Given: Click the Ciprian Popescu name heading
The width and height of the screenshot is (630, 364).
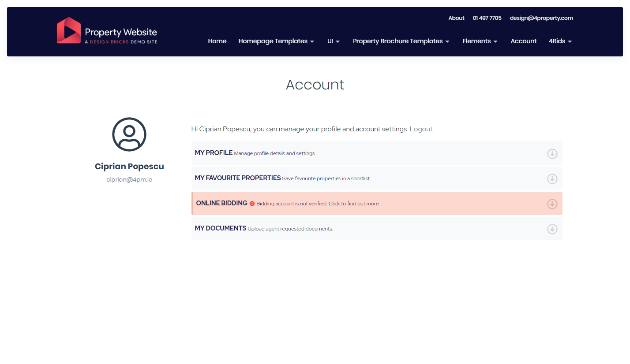Looking at the screenshot, I should pyautogui.click(x=129, y=167).
